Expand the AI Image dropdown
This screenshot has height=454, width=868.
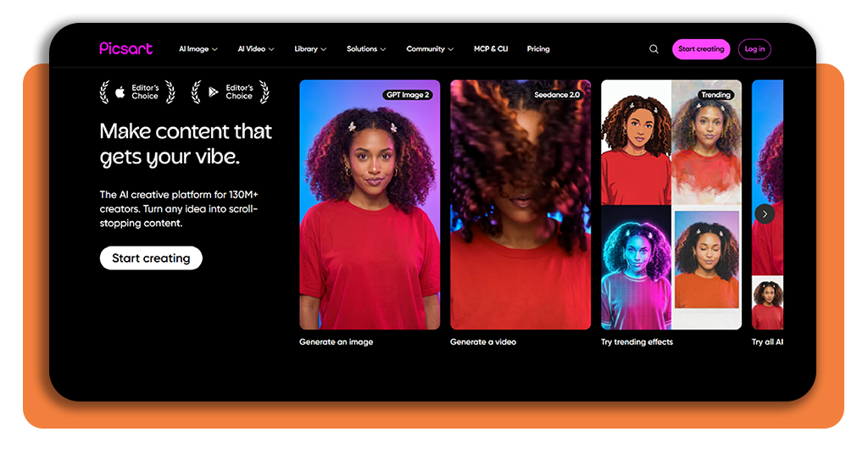[x=198, y=48]
